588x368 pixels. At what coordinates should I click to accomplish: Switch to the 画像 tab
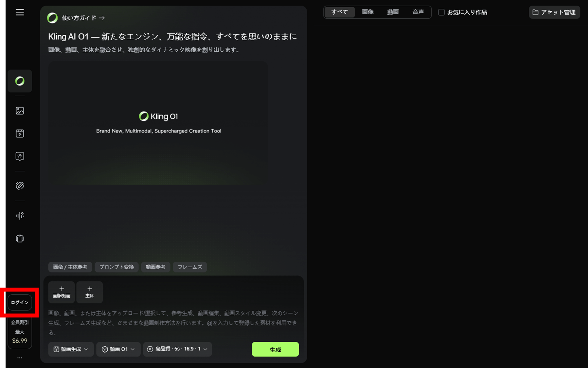pos(368,12)
